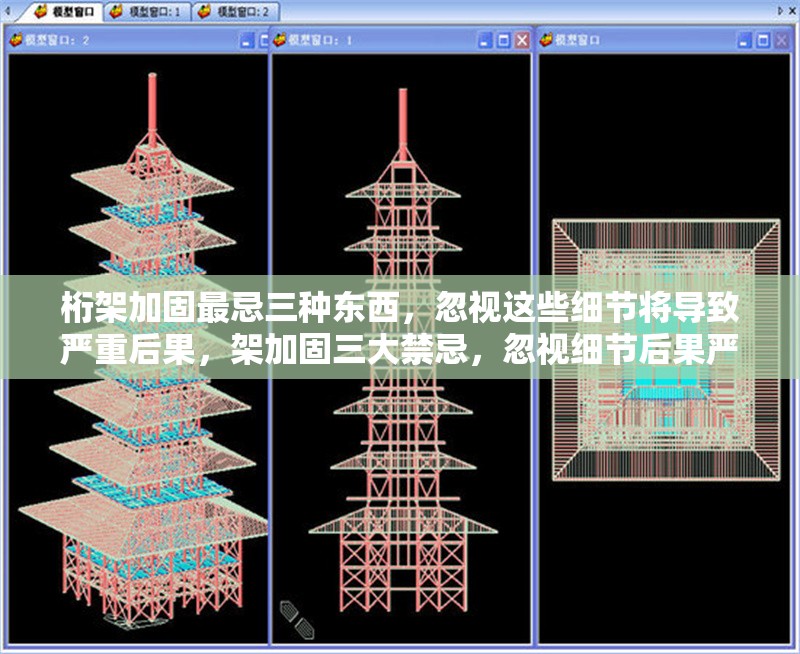The image size is (800, 654).
Task: Minimize the rightmost 模型窗口 sub-window
Action: coord(745,40)
